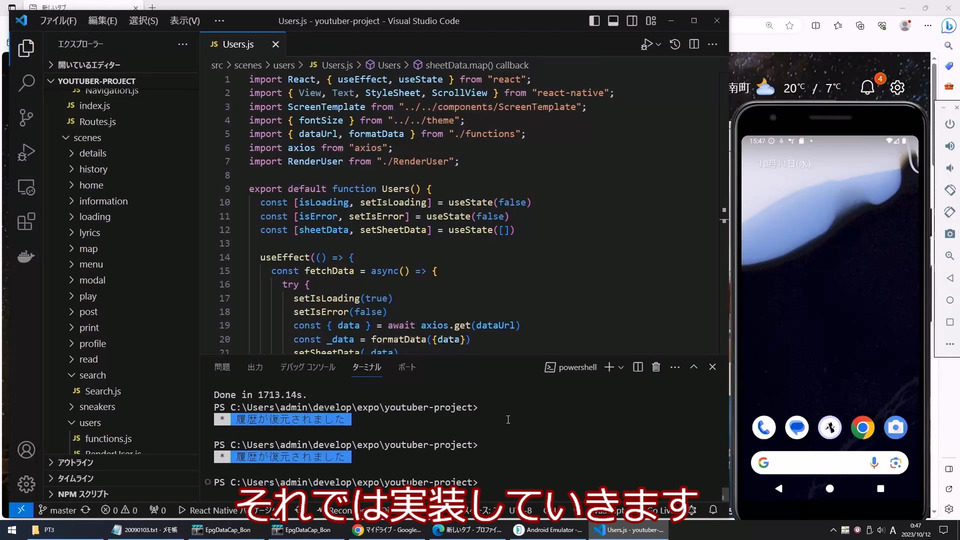Screen dimensions: 960x540
Task: Click Users breadcrumb in editor path
Action: point(383,65)
